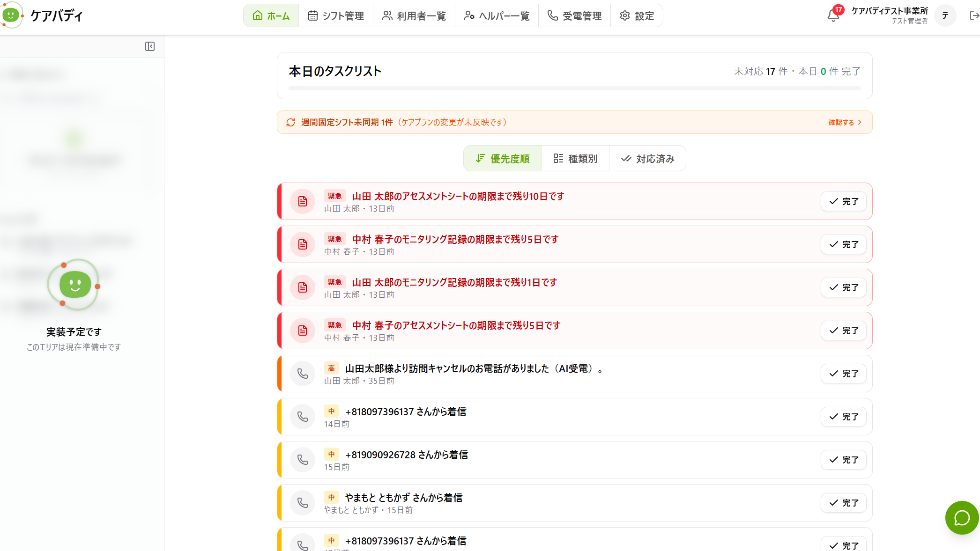The width and height of the screenshot is (980, 551).
Task: Mark 中村 春子 monitoring task as 完了
Action: pos(844,244)
